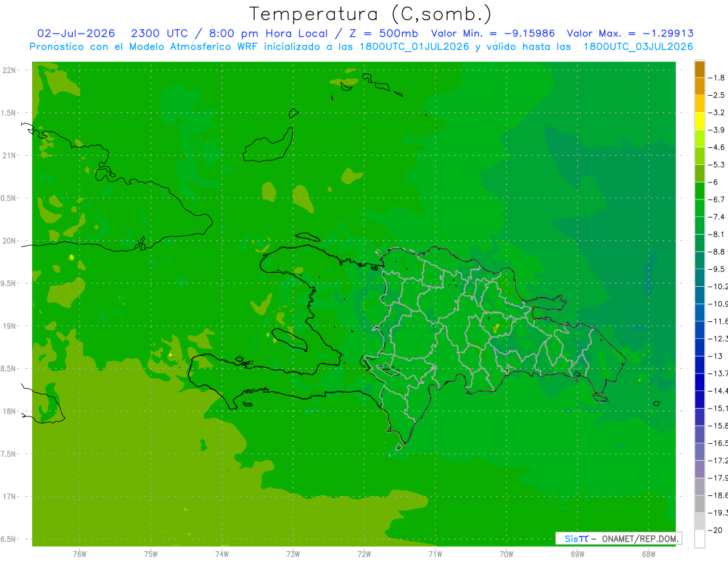The width and height of the screenshot is (728, 562).
Task: Click the '76W' longitude label
Action: [x=79, y=554]
